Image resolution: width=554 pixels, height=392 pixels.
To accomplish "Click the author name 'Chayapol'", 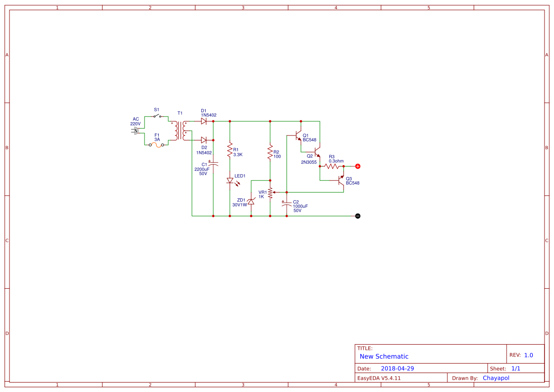I will (496, 378).
